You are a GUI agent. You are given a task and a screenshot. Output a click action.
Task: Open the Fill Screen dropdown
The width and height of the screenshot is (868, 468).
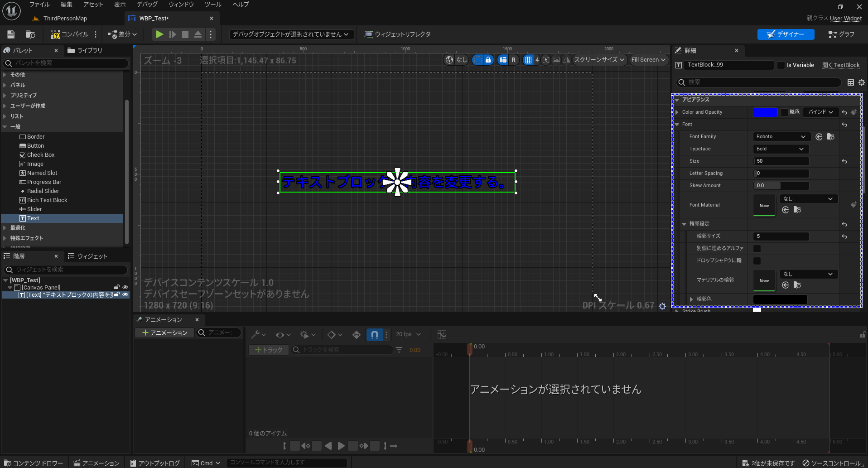pos(648,59)
